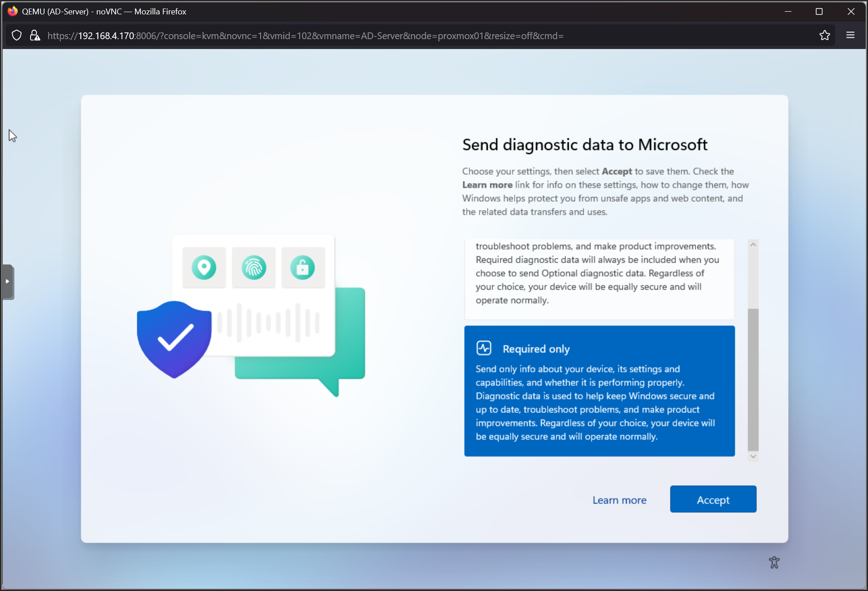Click the Accept button

coord(713,499)
